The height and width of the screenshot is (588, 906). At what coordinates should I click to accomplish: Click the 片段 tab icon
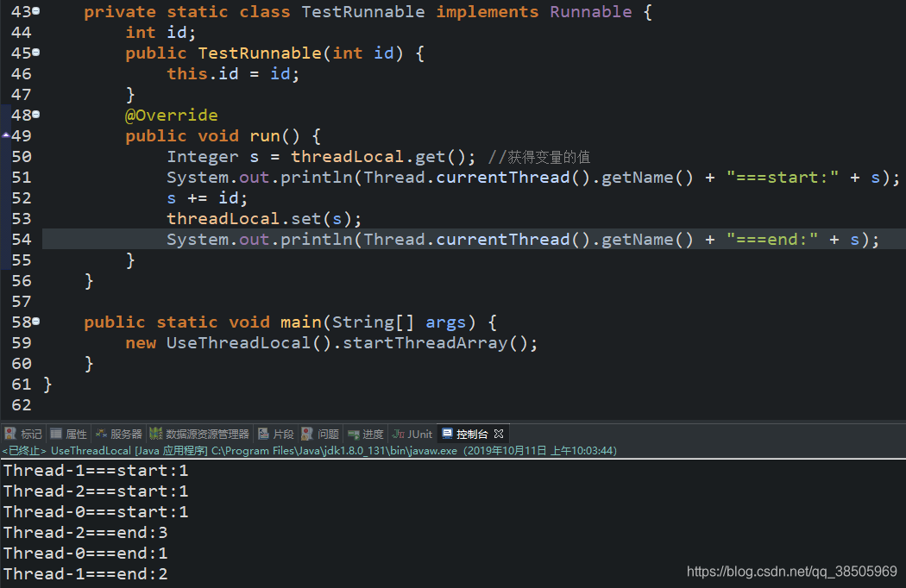[x=263, y=434]
